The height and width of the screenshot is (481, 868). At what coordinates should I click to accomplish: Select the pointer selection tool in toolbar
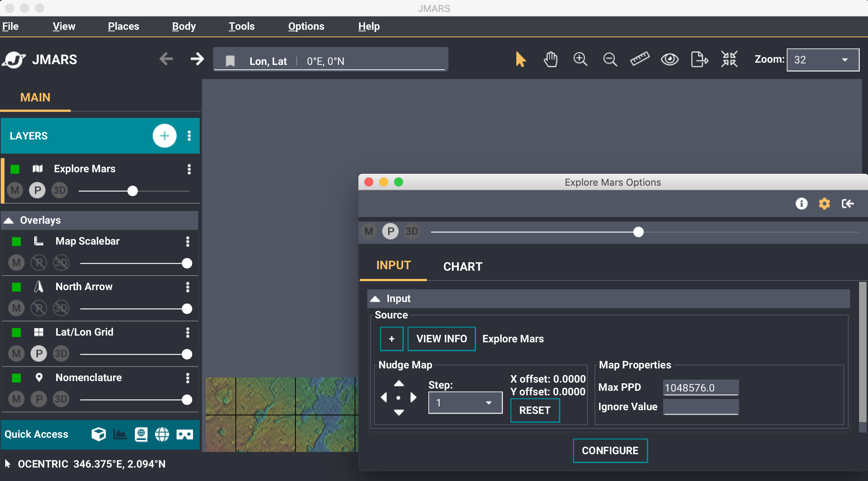[520, 59]
